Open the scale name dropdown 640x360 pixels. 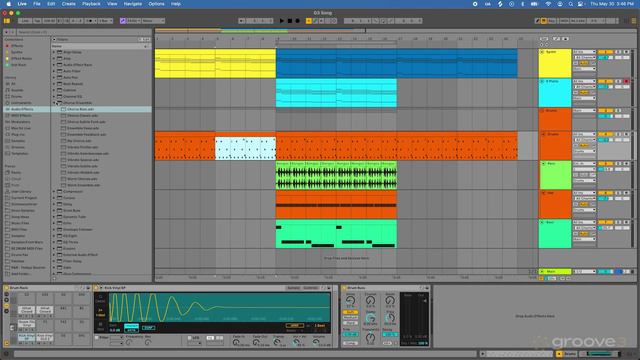click(153, 21)
